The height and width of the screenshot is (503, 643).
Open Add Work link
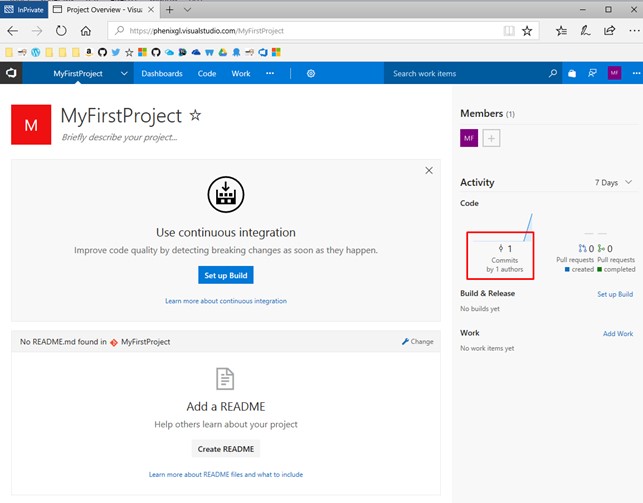pyautogui.click(x=617, y=333)
